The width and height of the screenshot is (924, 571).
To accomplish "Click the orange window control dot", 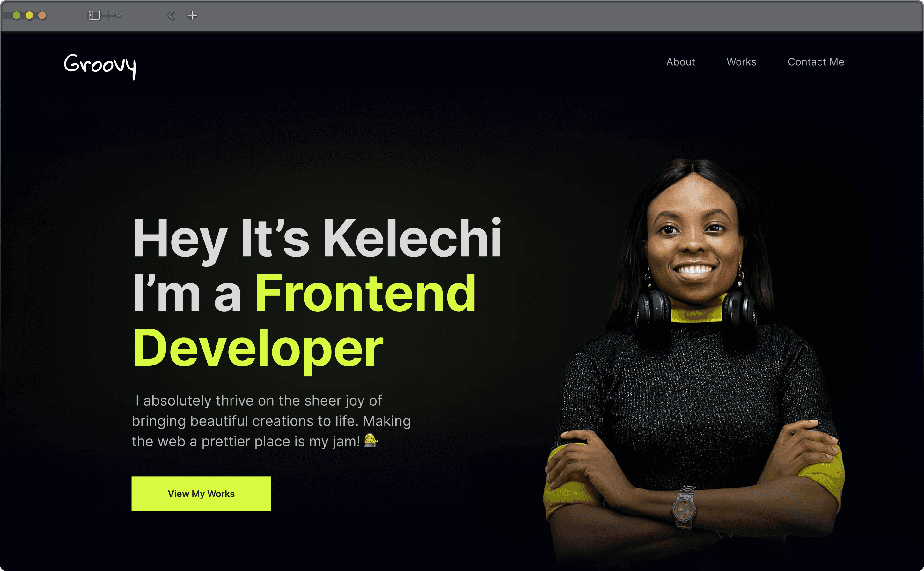I will (x=42, y=16).
